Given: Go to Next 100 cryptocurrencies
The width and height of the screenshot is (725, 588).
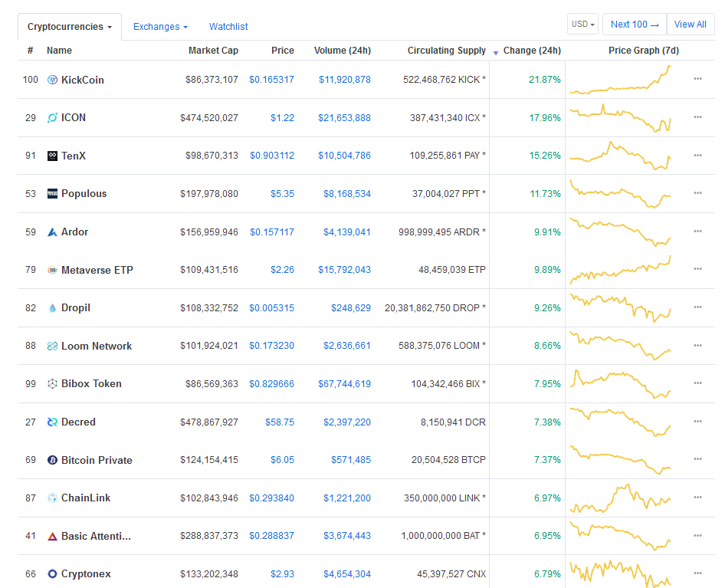Looking at the screenshot, I should [635, 24].
